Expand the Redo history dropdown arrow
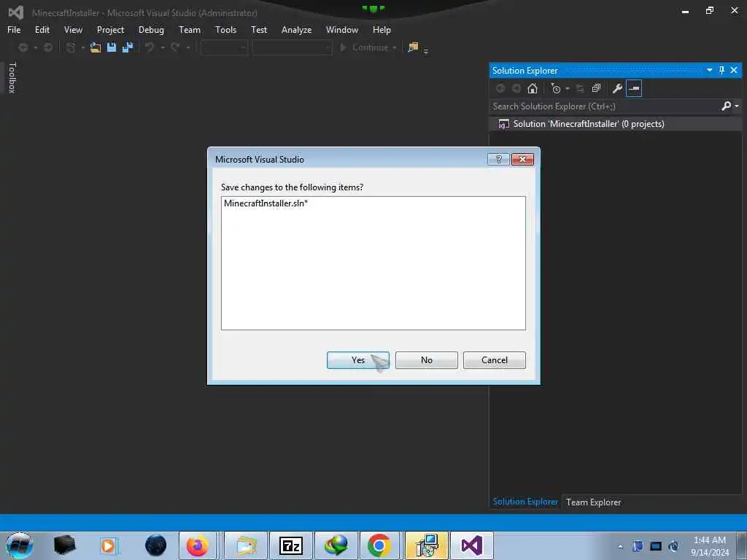Viewport: 747px width, 560px height. click(x=188, y=47)
